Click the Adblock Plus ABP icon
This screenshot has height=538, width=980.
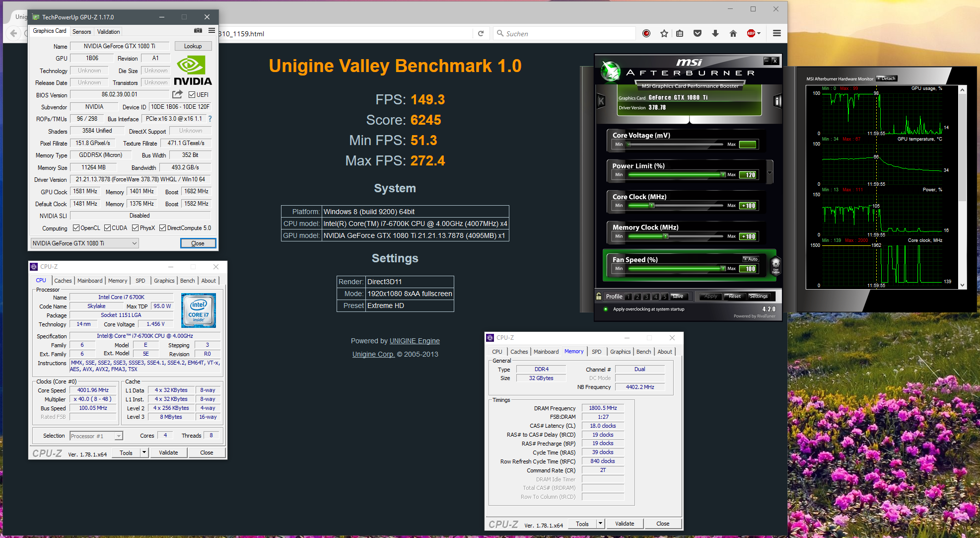tap(752, 33)
